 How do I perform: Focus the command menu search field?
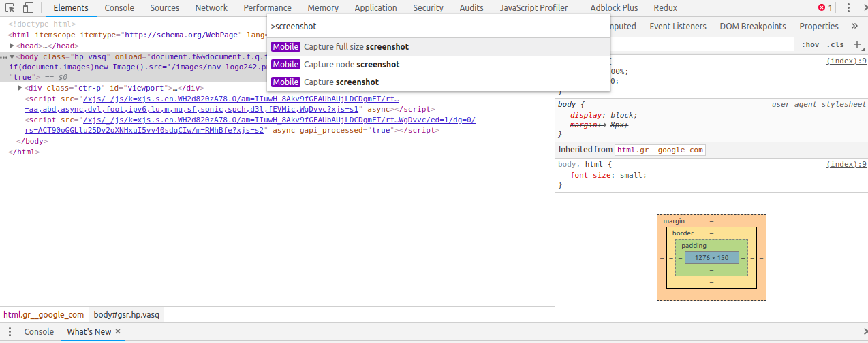tap(438, 26)
